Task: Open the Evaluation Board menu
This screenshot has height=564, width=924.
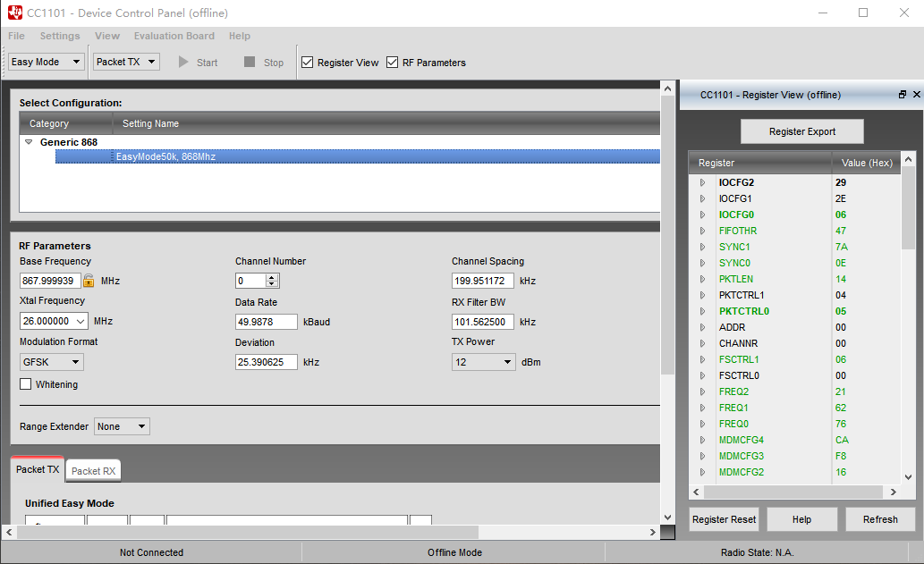Action: click(174, 36)
